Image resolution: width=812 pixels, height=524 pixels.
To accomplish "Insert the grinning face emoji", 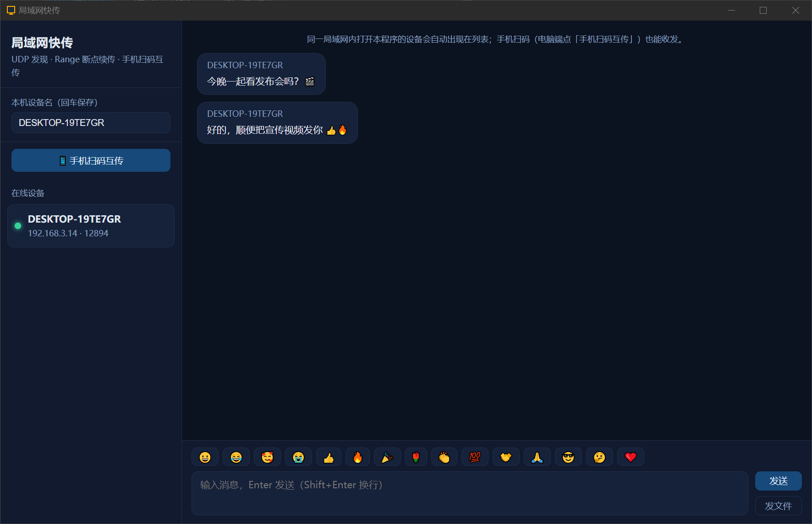I will coord(205,457).
